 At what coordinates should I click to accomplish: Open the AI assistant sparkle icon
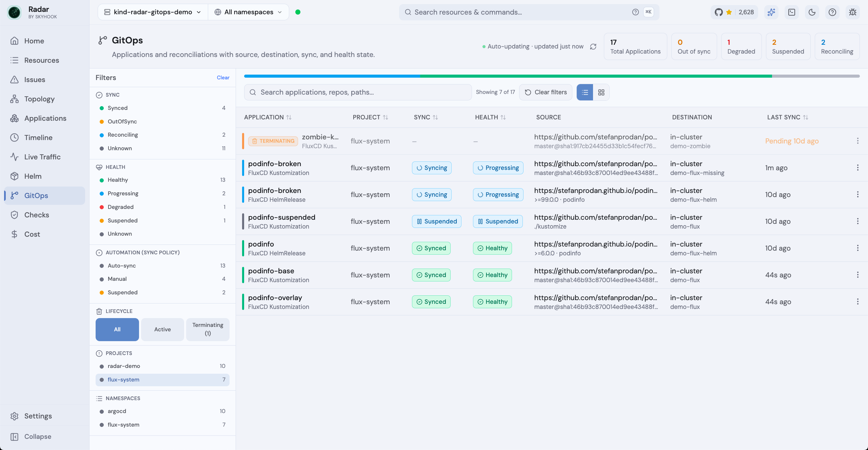click(771, 12)
